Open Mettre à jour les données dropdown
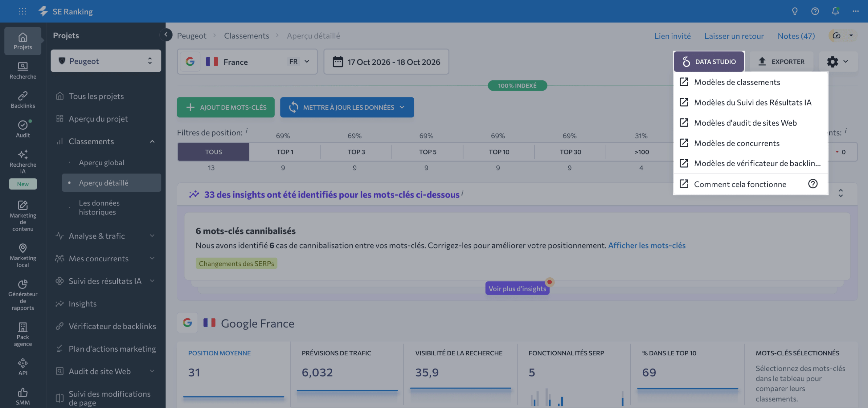Image resolution: width=868 pixels, height=408 pixels. (x=347, y=107)
